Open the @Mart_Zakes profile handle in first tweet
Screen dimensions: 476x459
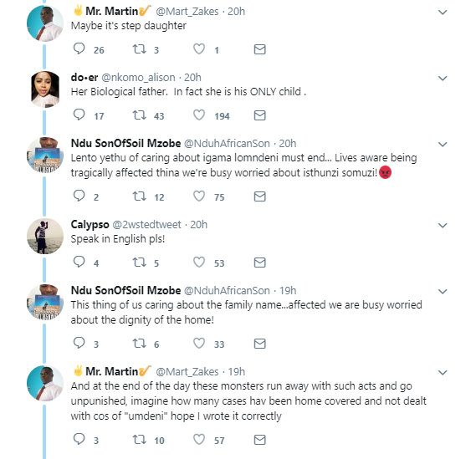click(187, 12)
